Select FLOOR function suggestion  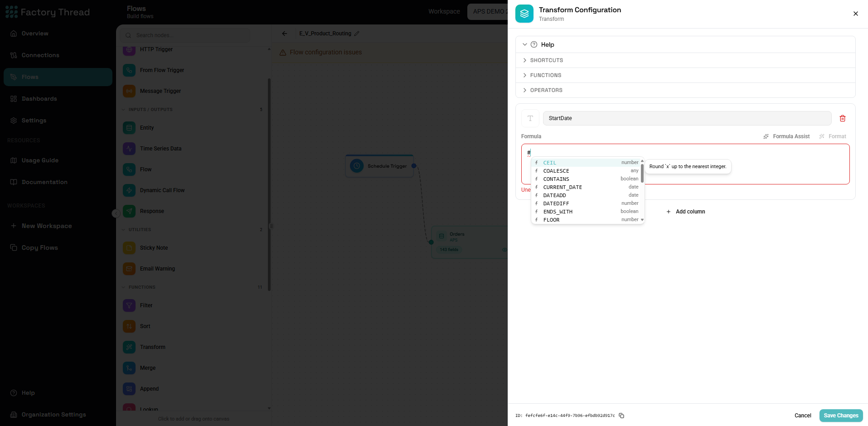586,220
